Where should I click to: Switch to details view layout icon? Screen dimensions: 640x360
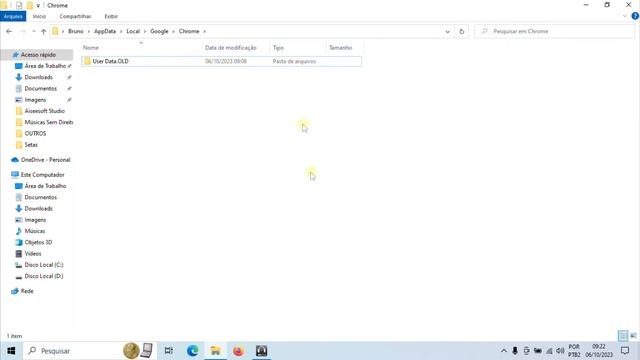point(623,336)
